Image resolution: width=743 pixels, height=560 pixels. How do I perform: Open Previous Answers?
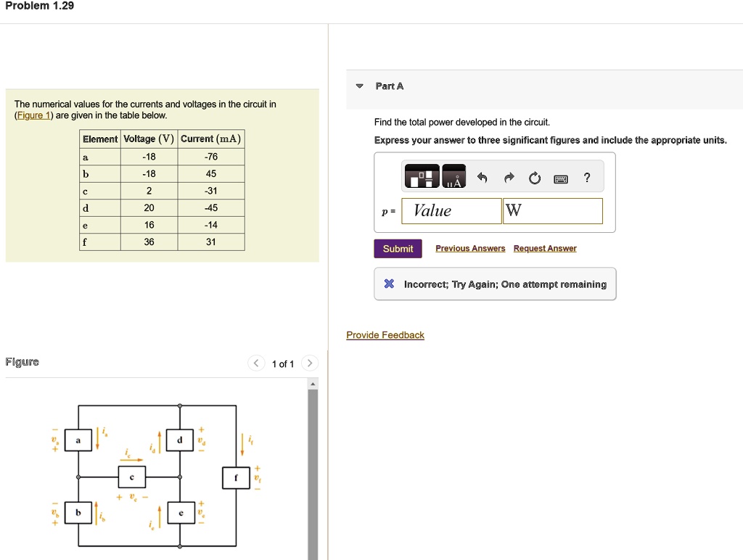click(469, 248)
